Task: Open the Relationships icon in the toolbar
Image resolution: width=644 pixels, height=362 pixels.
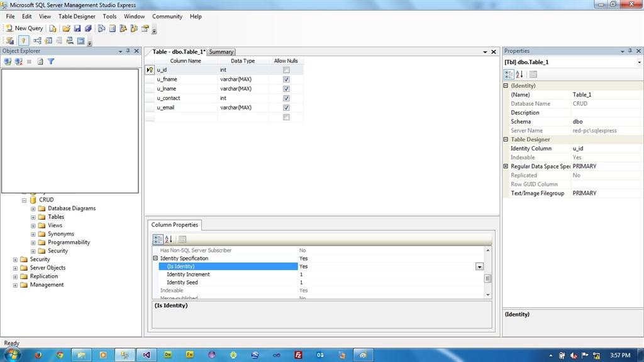Action: (37, 40)
